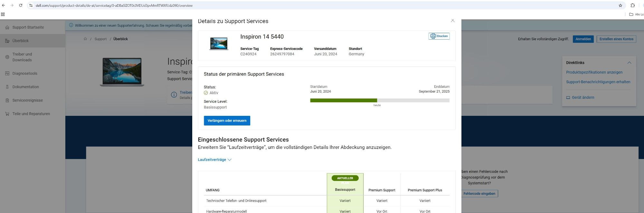Click the Anmelden button
The image size is (644, 213).
(583, 39)
